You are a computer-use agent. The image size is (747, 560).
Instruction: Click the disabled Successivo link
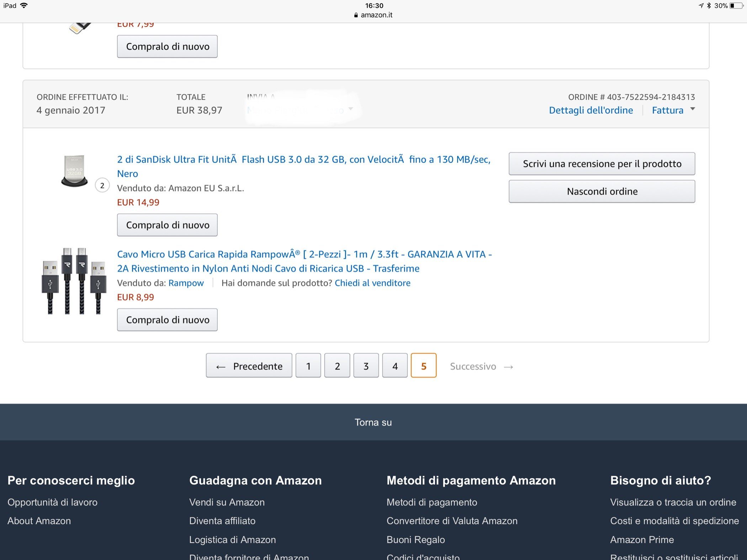click(482, 366)
